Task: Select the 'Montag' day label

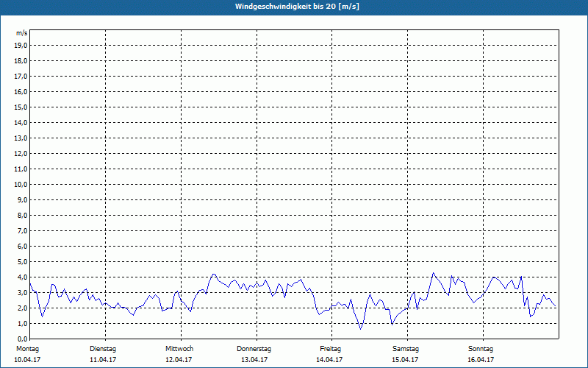Action: pyautogui.click(x=27, y=349)
